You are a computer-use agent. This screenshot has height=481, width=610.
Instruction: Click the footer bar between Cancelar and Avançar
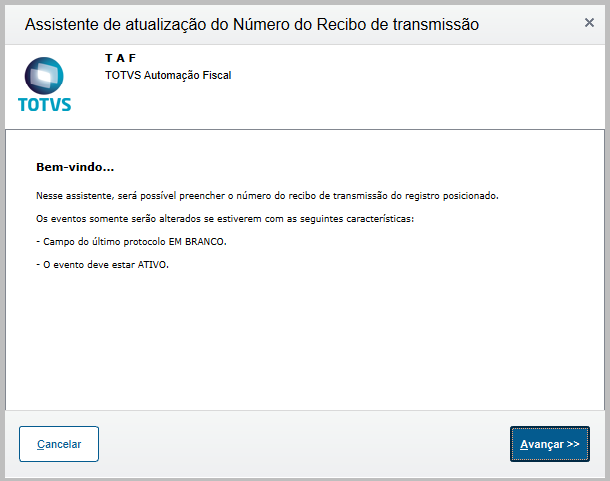tap(304, 444)
